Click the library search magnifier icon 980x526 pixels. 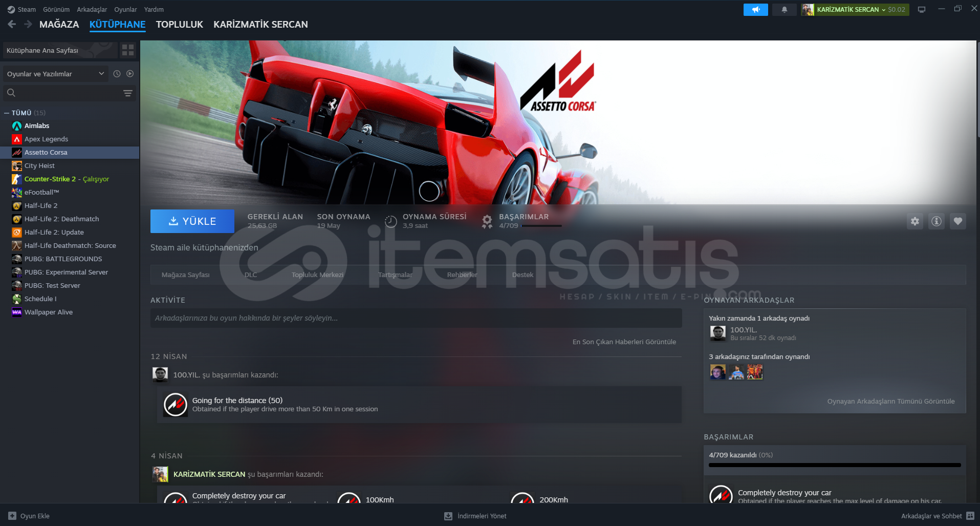coord(11,93)
